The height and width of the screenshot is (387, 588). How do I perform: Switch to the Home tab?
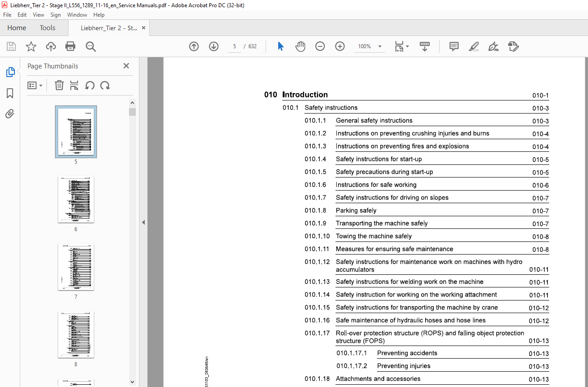tap(17, 28)
